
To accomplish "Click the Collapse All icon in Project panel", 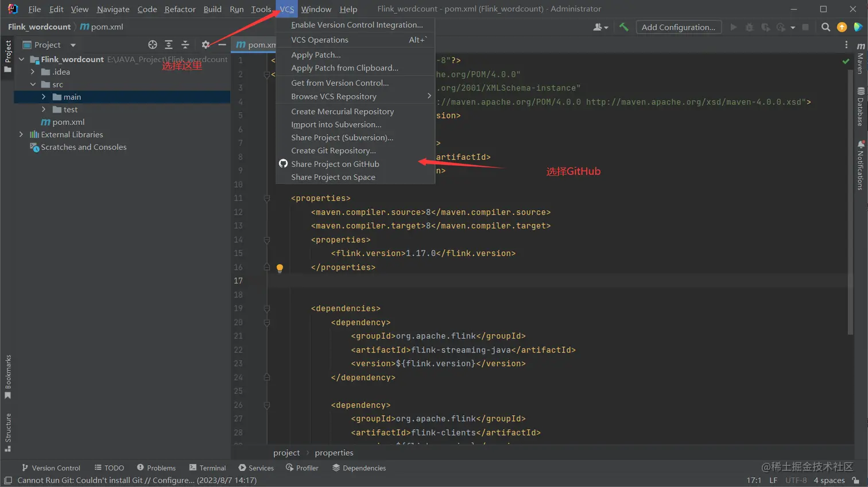I will click(x=185, y=45).
